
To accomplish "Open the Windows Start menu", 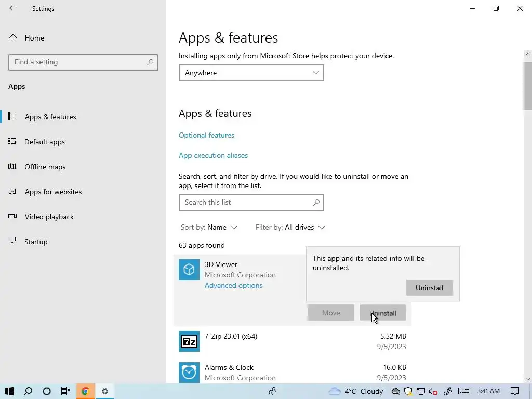I will [x=9, y=391].
